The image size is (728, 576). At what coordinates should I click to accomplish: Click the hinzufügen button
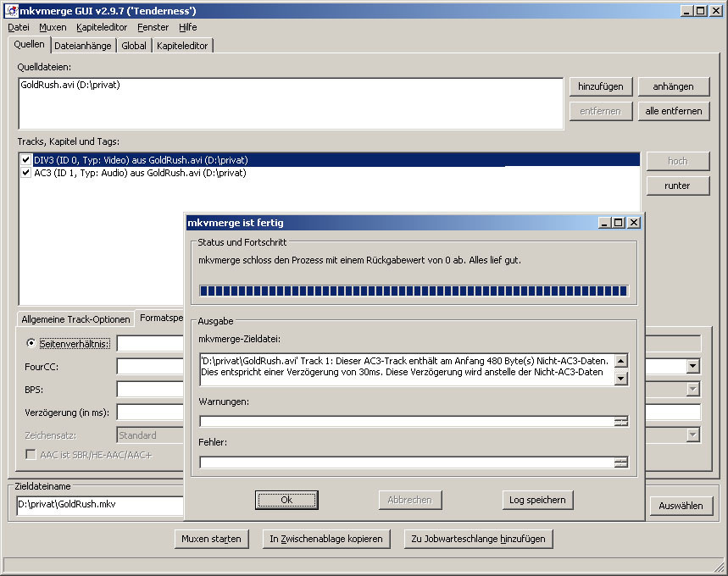click(x=600, y=86)
